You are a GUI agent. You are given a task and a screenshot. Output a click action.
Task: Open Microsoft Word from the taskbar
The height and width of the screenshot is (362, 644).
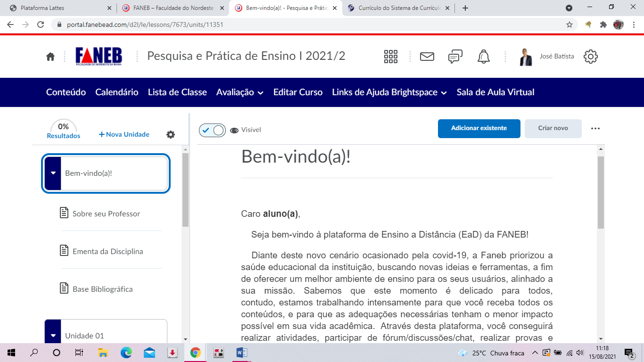(241, 353)
